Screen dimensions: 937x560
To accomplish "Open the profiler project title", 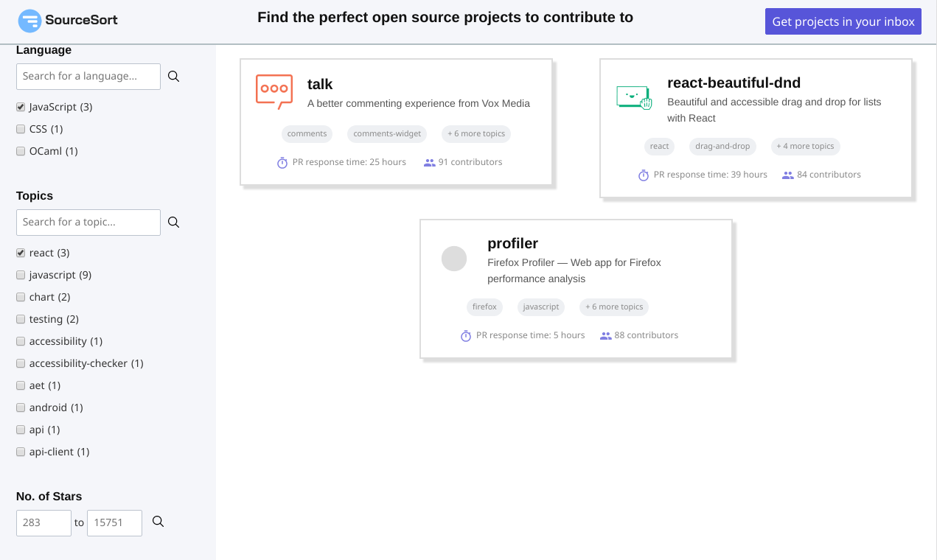I will [x=512, y=243].
